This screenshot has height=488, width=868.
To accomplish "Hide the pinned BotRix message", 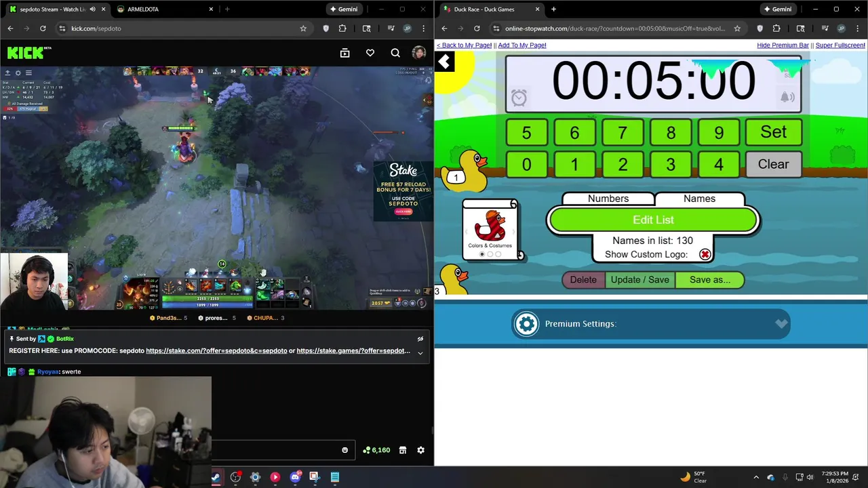I will point(420,339).
